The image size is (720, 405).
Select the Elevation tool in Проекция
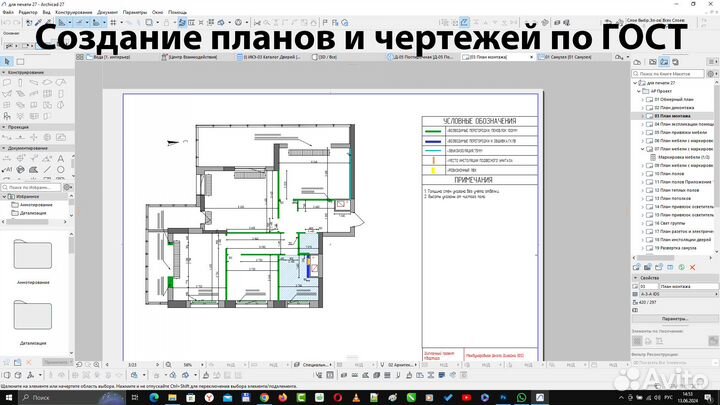pos(20,137)
